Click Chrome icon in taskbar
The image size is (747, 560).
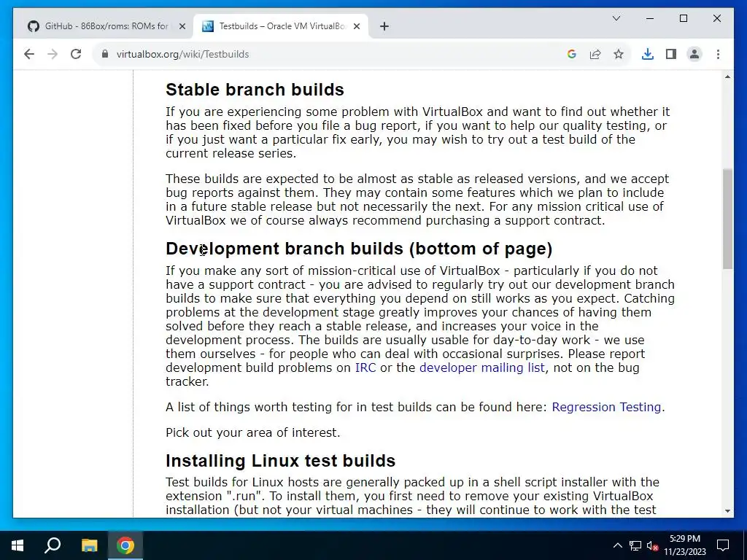125,545
